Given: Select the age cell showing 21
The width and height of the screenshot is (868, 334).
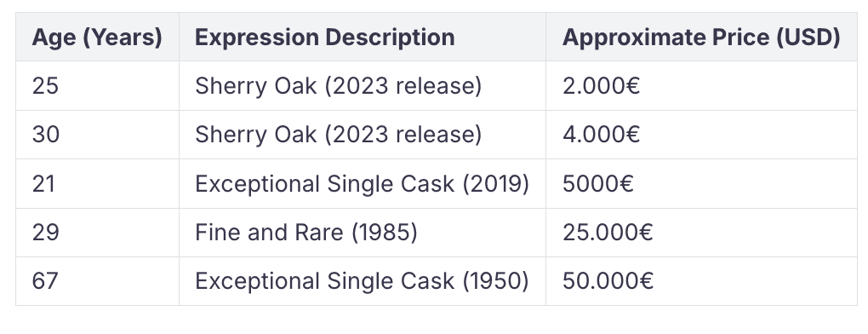Looking at the screenshot, I should pyautogui.click(x=97, y=183).
